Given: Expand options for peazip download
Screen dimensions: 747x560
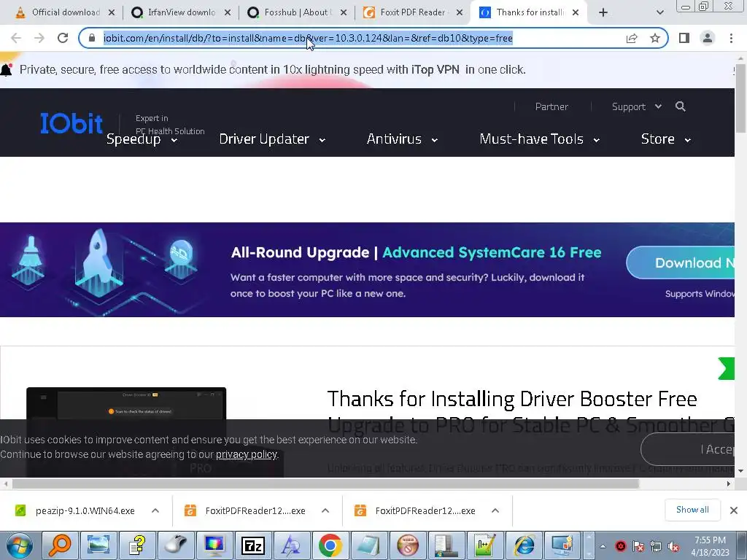Looking at the screenshot, I should tap(155, 510).
